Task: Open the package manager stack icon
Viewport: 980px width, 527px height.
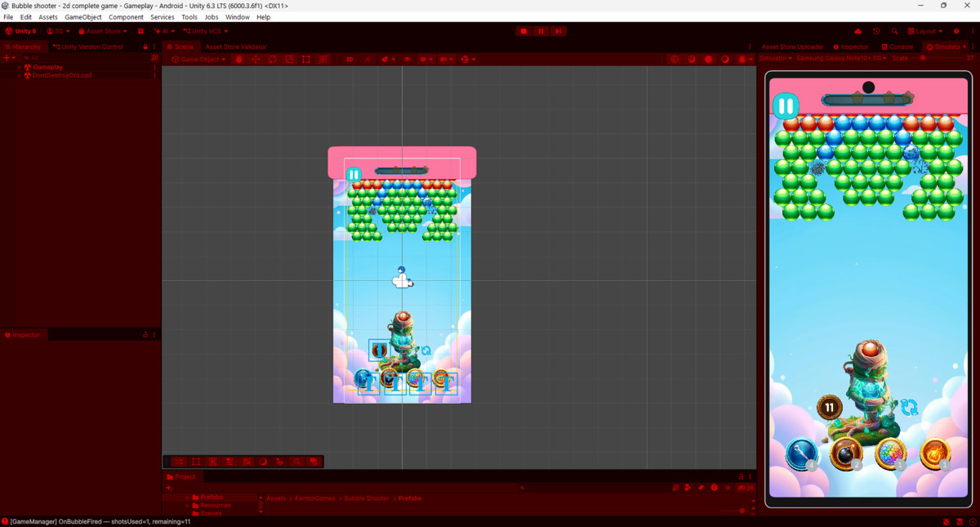Action: click(140, 31)
